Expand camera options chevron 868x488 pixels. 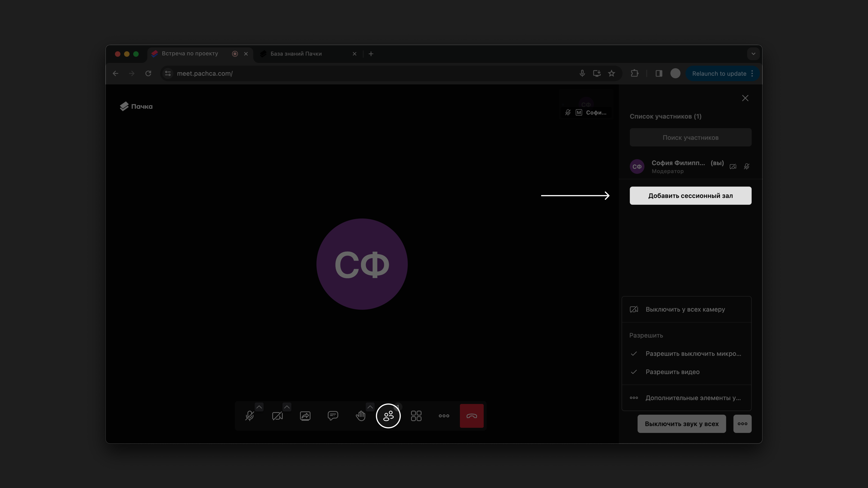click(287, 407)
